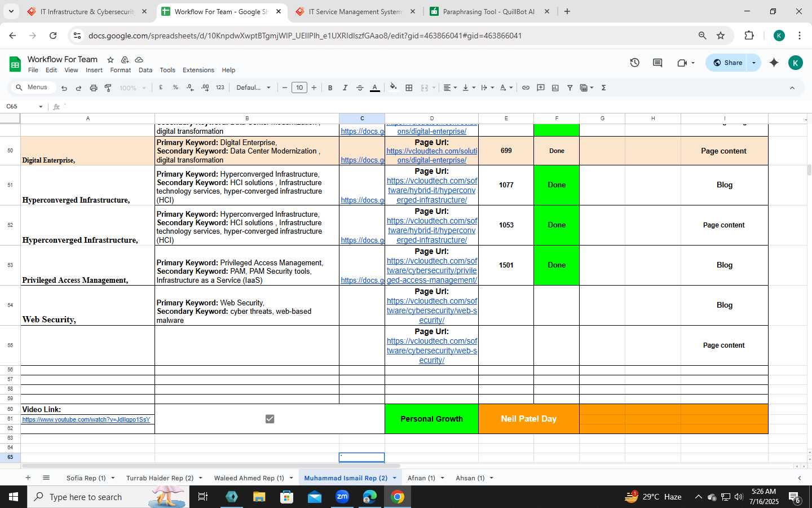This screenshot has width=812, height=508.
Task: Click the Gemini sparkle icon
Action: point(774,63)
